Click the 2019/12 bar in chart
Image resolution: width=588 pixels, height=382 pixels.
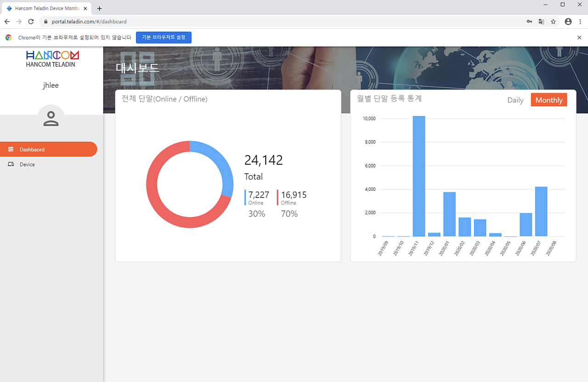click(434, 235)
